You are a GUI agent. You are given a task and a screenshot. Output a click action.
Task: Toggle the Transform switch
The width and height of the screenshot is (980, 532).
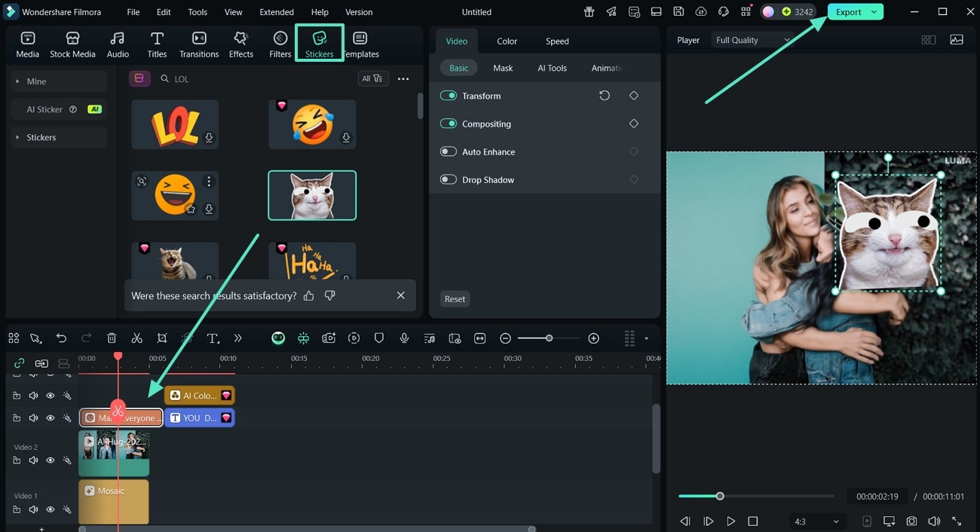click(449, 96)
